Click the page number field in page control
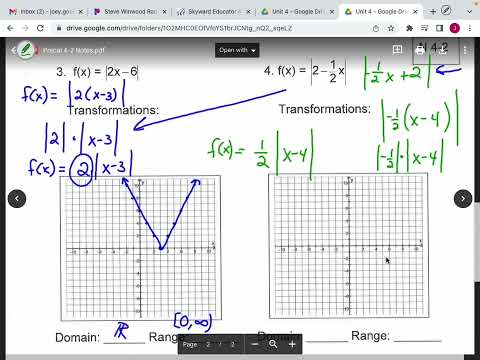 click(x=208, y=344)
